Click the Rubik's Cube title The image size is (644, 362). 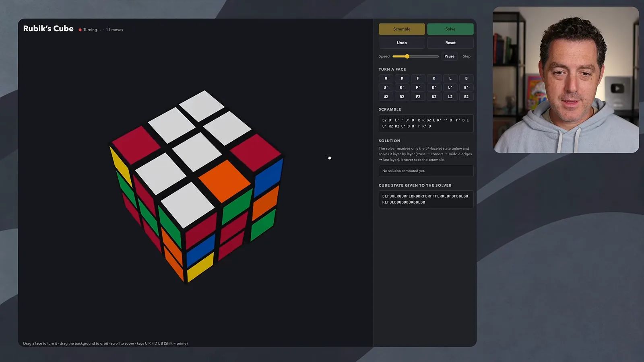click(x=48, y=29)
